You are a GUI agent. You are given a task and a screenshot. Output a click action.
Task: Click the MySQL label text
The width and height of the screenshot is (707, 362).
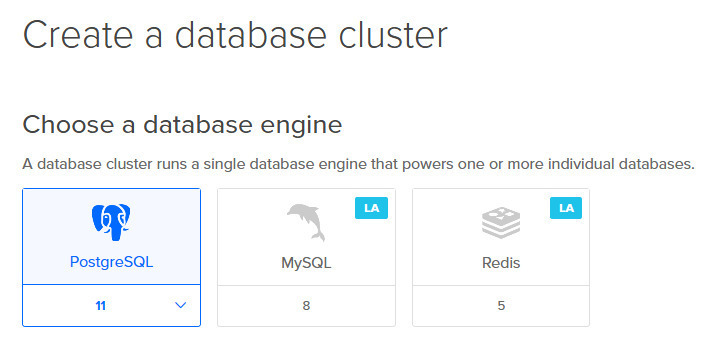(x=306, y=262)
